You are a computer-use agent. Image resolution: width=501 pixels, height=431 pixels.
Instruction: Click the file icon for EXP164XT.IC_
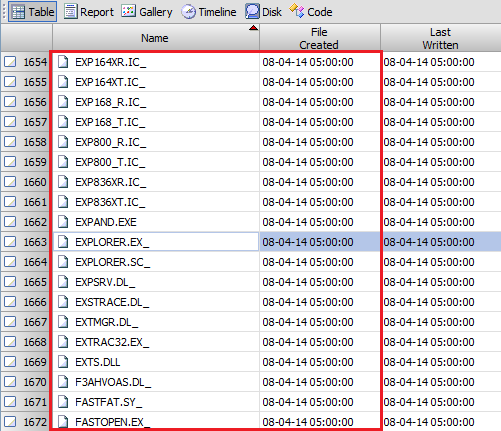63,82
